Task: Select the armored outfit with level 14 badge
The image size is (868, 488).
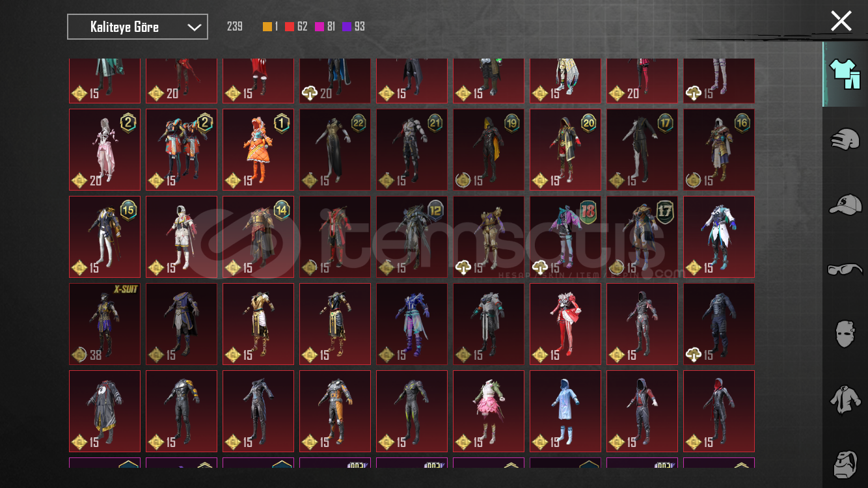Action: pos(258,237)
